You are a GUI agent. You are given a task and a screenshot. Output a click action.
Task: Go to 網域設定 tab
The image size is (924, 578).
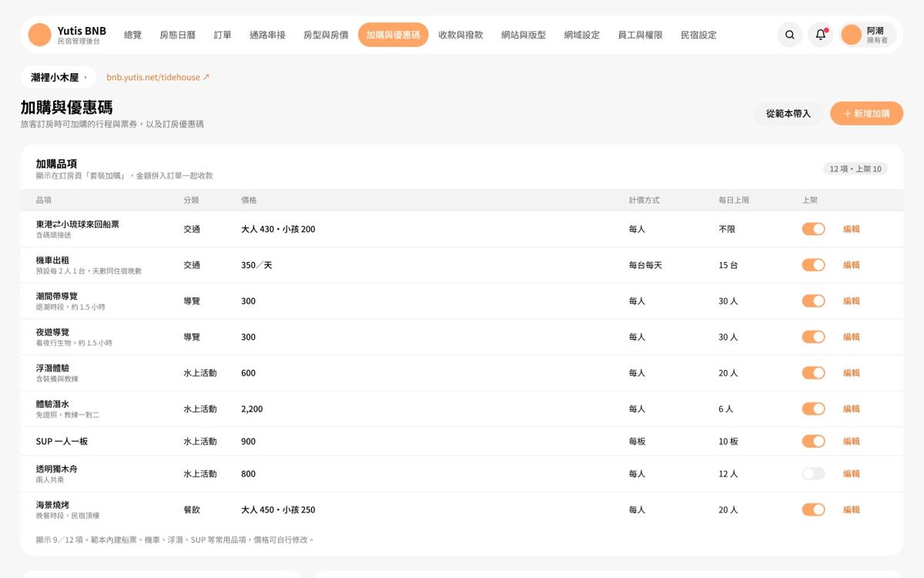581,35
